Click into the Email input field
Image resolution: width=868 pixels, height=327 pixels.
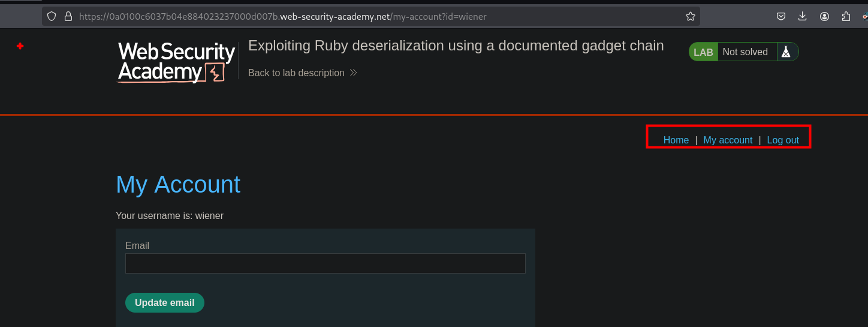325,263
